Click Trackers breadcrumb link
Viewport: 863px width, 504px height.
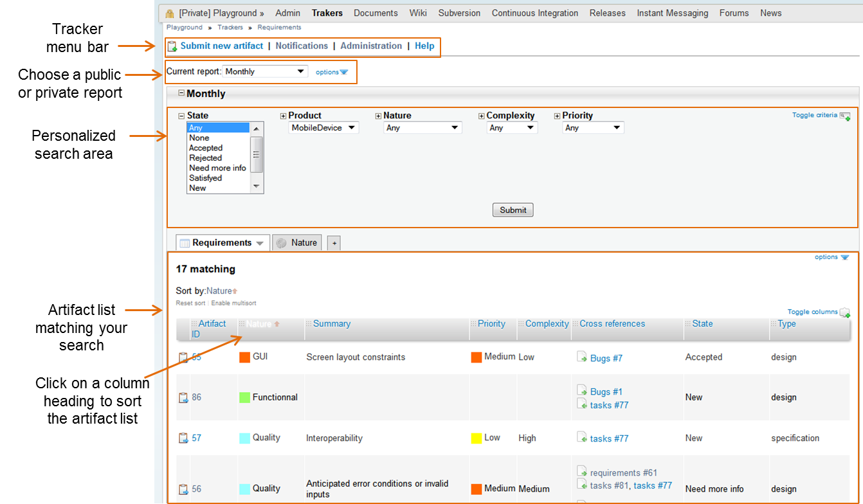230,28
